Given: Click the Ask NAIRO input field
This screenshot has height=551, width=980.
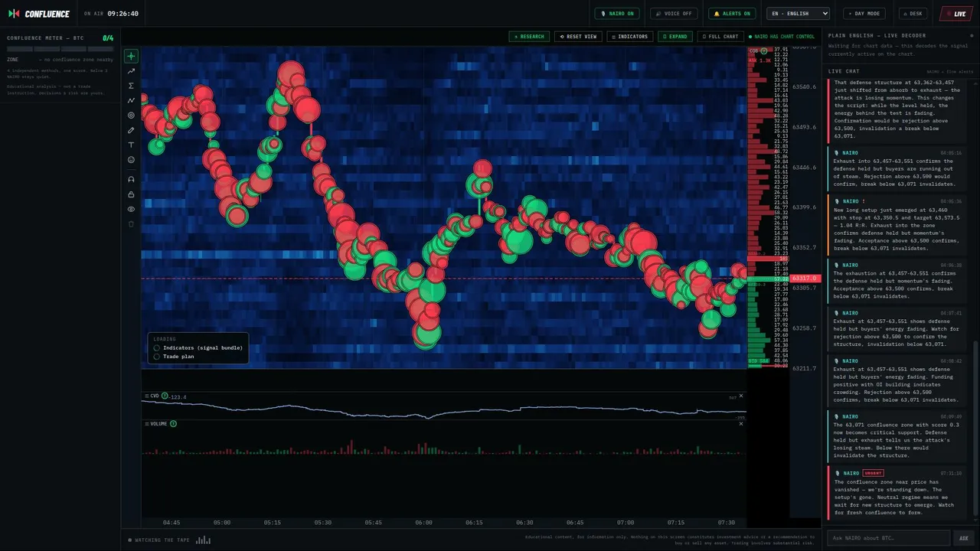Looking at the screenshot, I should click(888, 538).
